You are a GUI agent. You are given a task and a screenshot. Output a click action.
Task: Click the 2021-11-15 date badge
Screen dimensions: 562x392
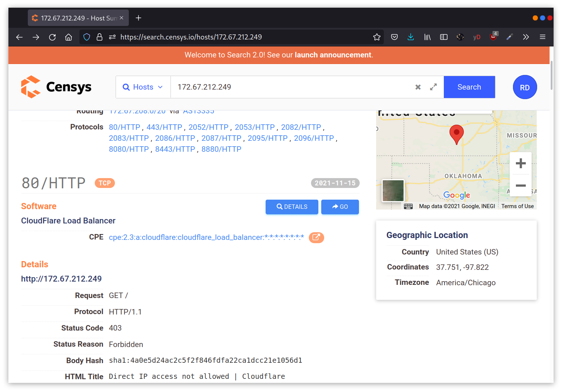(x=335, y=183)
